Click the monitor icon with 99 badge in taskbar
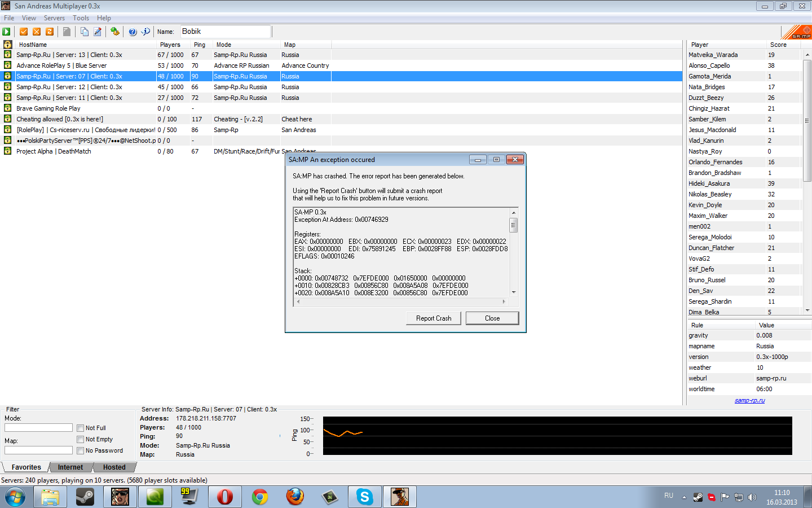The height and width of the screenshot is (508, 812). 190,497
